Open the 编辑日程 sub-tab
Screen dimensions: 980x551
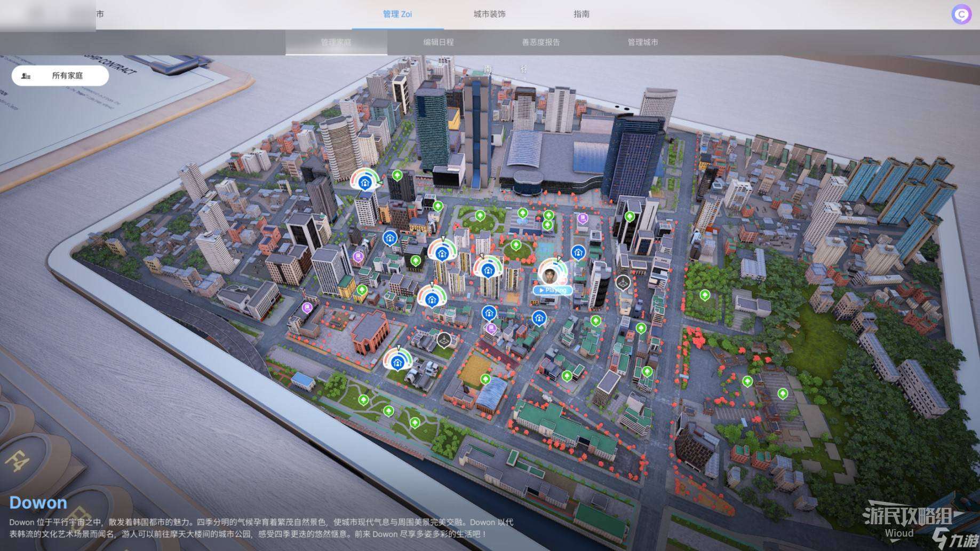click(439, 42)
